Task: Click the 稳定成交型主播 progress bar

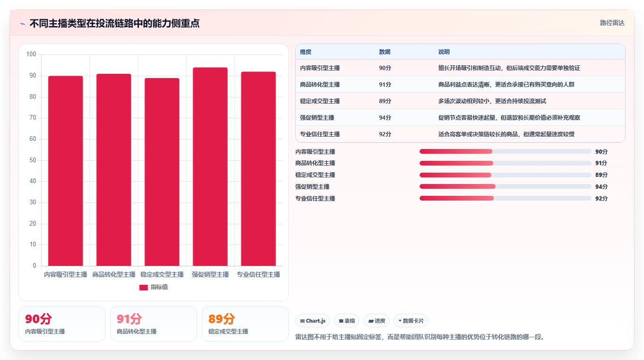Action: [x=506, y=175]
